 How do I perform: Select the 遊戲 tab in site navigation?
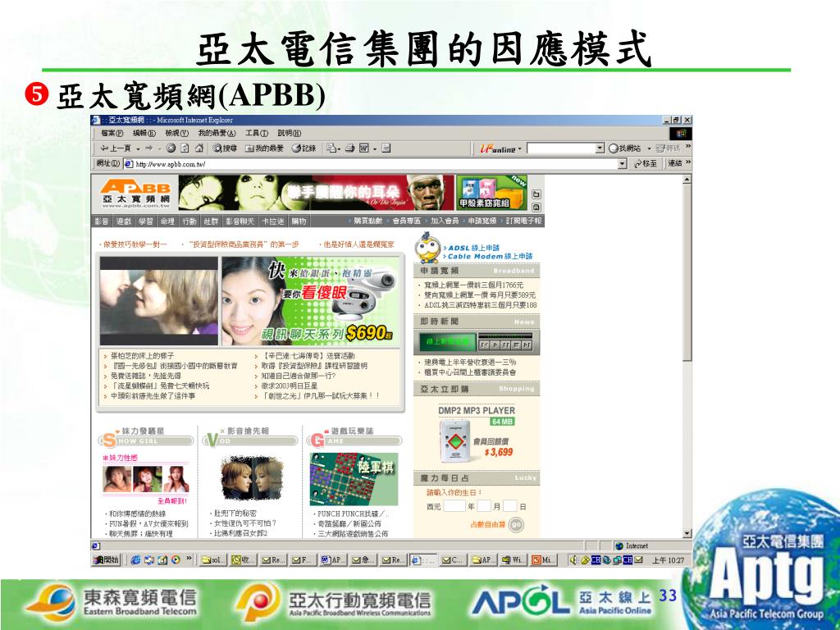pos(124,221)
